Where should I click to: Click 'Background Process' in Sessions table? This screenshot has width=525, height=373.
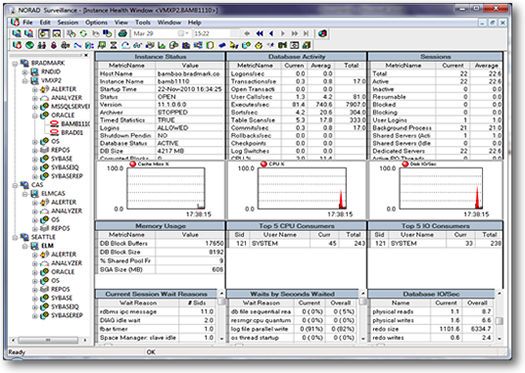pyautogui.click(x=402, y=128)
